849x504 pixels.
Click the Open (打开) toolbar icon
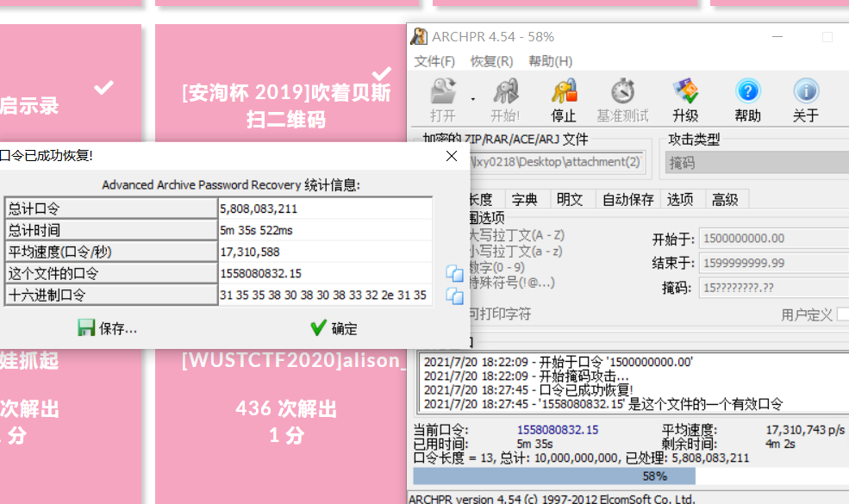[x=442, y=99]
